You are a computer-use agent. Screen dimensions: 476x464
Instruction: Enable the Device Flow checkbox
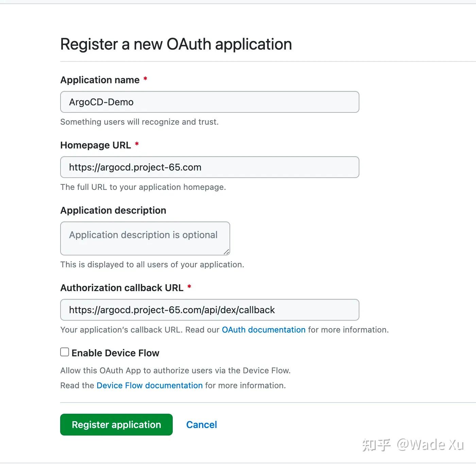click(64, 352)
